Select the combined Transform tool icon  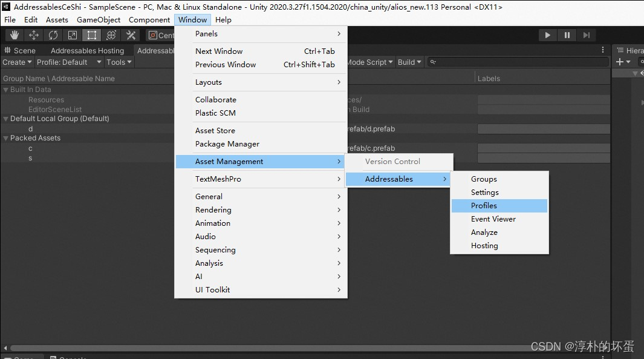[111, 35]
